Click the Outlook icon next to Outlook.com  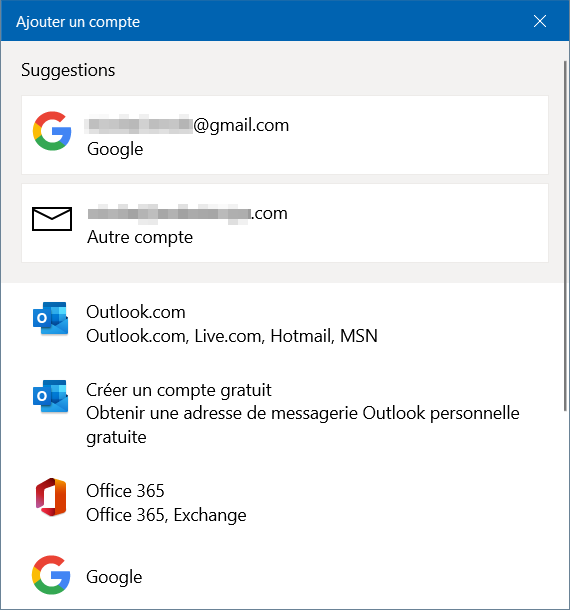coord(51,318)
